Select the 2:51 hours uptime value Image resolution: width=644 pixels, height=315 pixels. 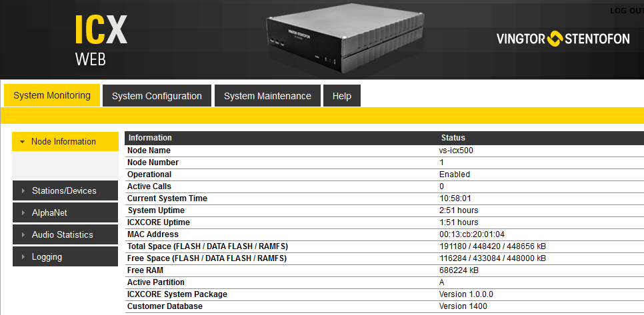tap(459, 210)
